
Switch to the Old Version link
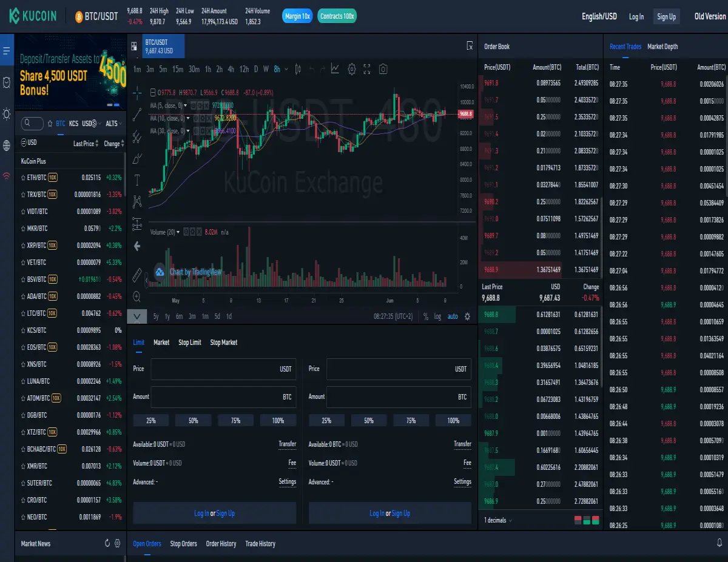pos(710,16)
